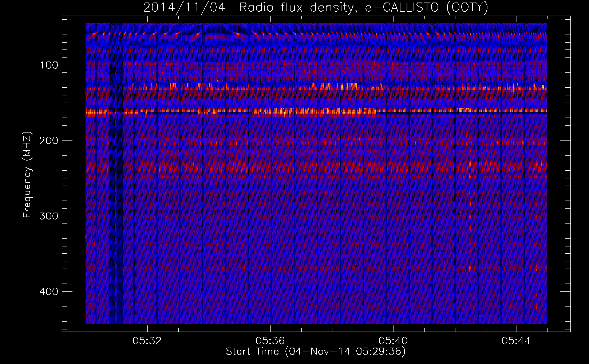Screen dimensions: 589x364
Task: Click the 'e-CALLISTO (OOTY)' text in title
Action: [x=426, y=7]
